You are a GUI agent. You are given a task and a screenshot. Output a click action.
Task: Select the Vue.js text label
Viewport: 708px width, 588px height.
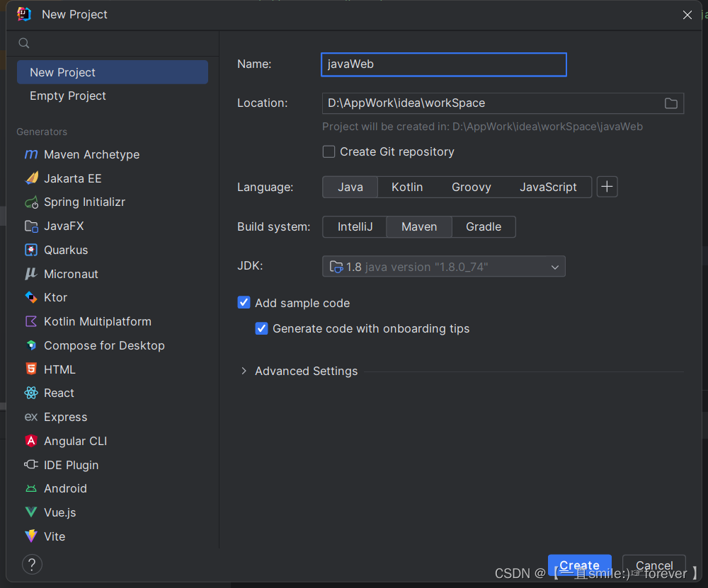[x=60, y=512]
